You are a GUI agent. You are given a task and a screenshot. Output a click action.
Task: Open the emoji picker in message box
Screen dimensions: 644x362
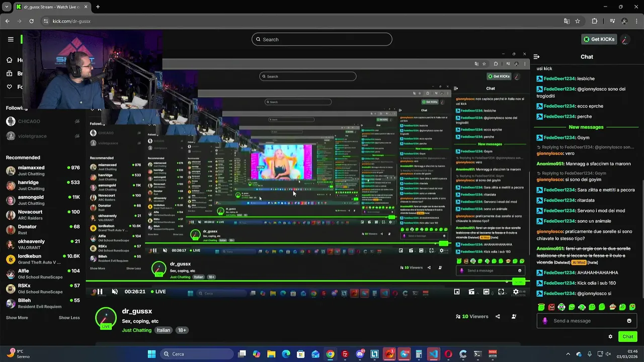(629, 321)
